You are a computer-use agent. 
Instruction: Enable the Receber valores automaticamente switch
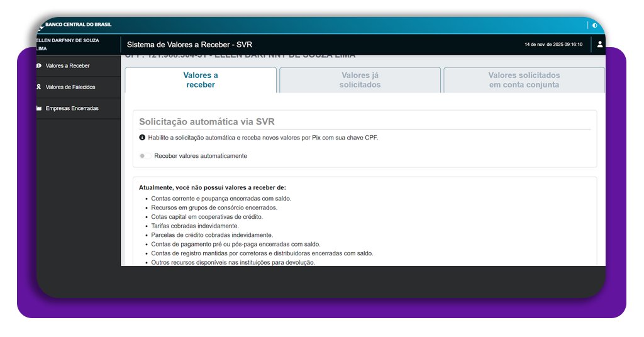pos(145,156)
